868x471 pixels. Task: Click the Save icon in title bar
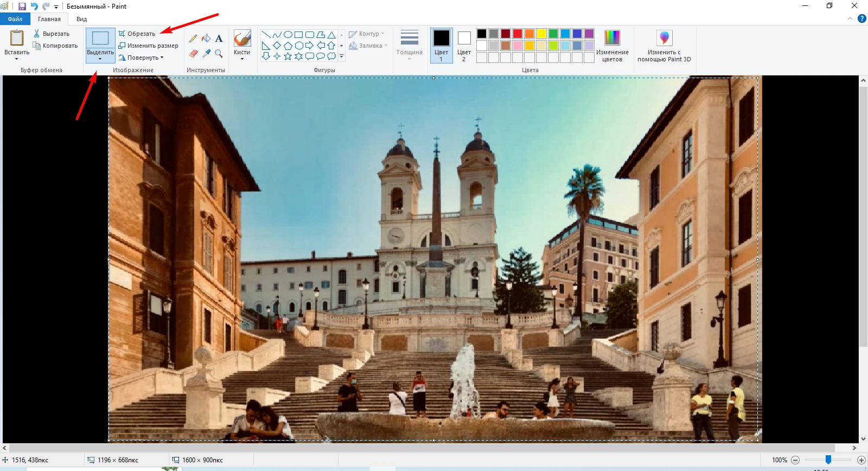[22, 7]
